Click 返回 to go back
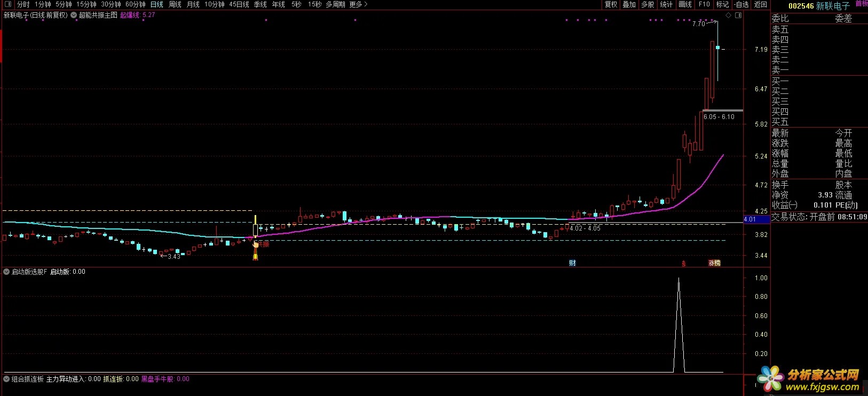Viewport: 868px width, 396px height. tap(760, 4)
